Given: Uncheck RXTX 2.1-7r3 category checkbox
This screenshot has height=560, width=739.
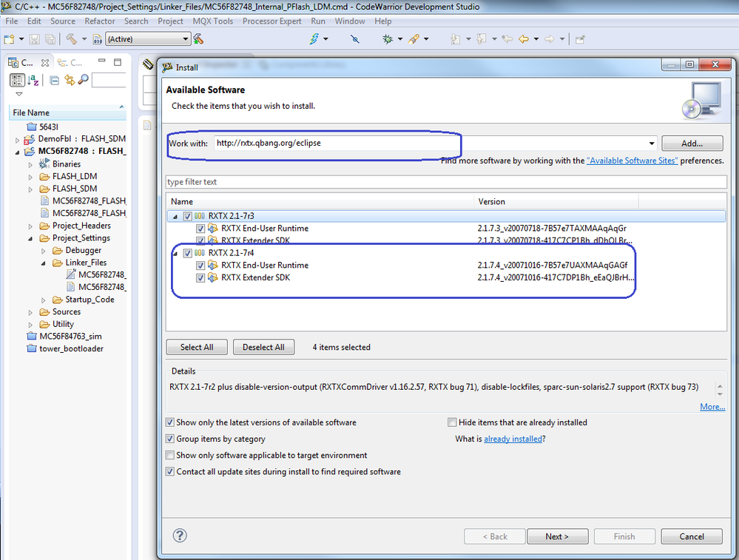Looking at the screenshot, I should click(188, 216).
